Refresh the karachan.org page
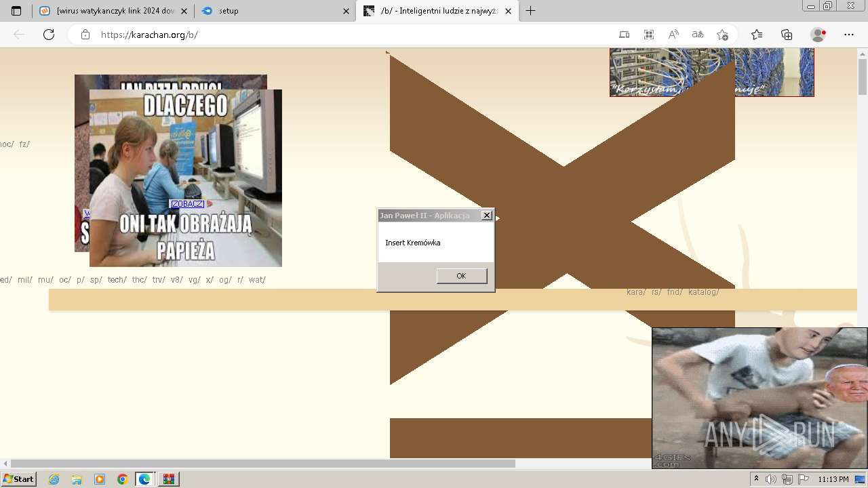The image size is (868, 488). [x=49, y=35]
